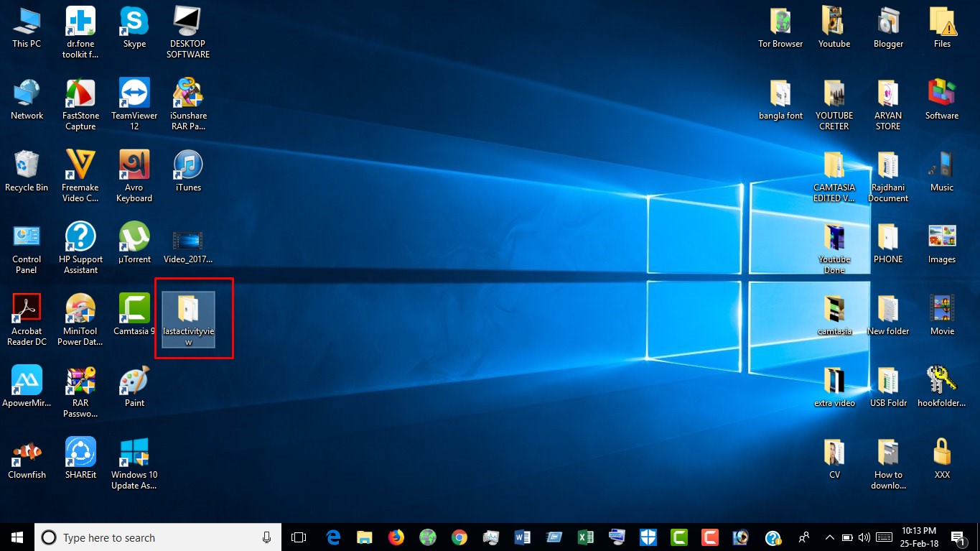The width and height of the screenshot is (980, 551).
Task: Open the Avro-styled bangla font folder
Action: coord(780,93)
